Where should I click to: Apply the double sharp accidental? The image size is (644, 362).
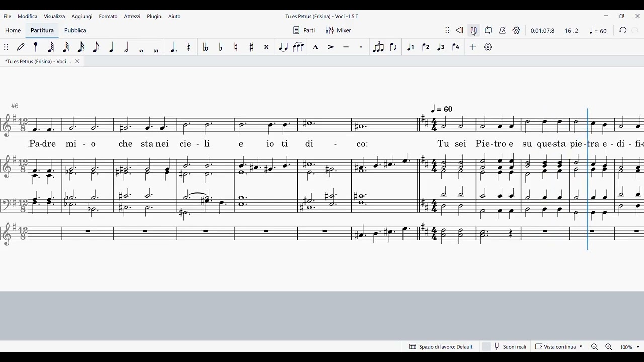click(x=266, y=47)
